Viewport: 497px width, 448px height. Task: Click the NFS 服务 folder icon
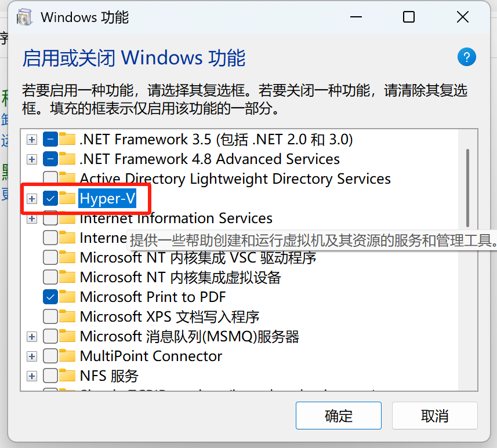click(x=68, y=376)
